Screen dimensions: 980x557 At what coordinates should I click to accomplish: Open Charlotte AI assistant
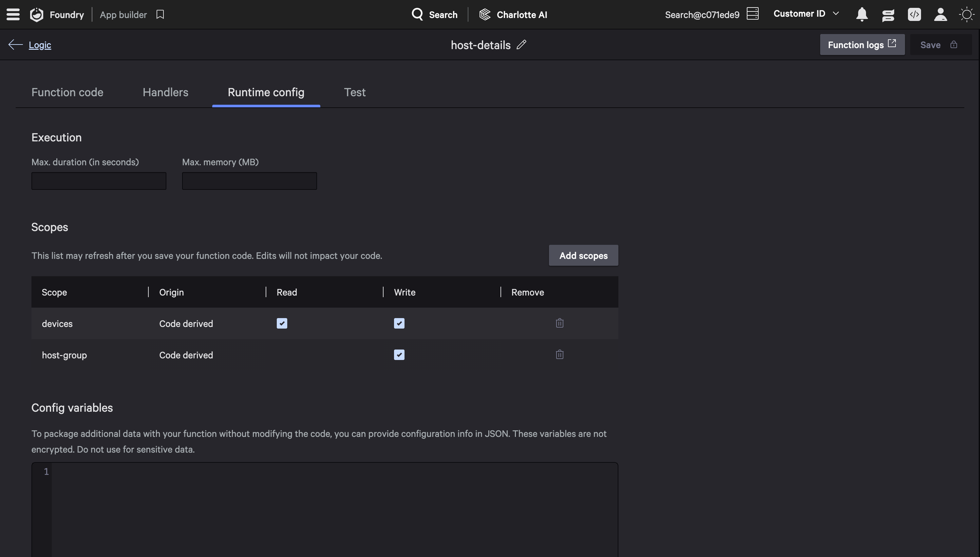coord(513,14)
